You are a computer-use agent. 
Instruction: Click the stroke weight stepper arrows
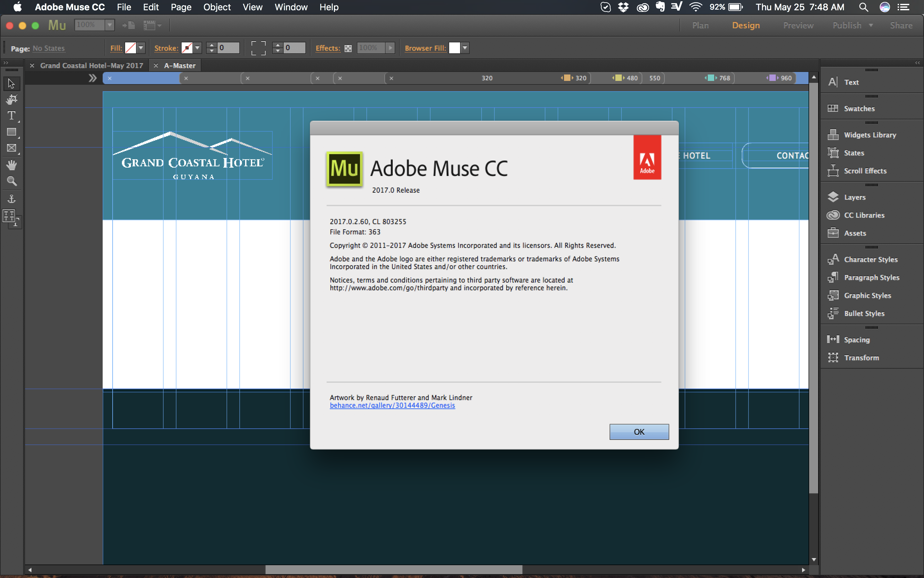pos(211,48)
